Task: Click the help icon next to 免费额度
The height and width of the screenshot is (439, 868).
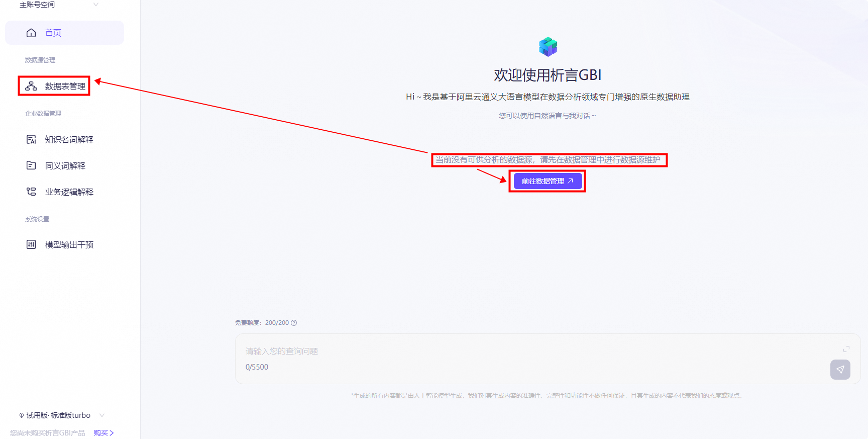Action: [x=294, y=323]
